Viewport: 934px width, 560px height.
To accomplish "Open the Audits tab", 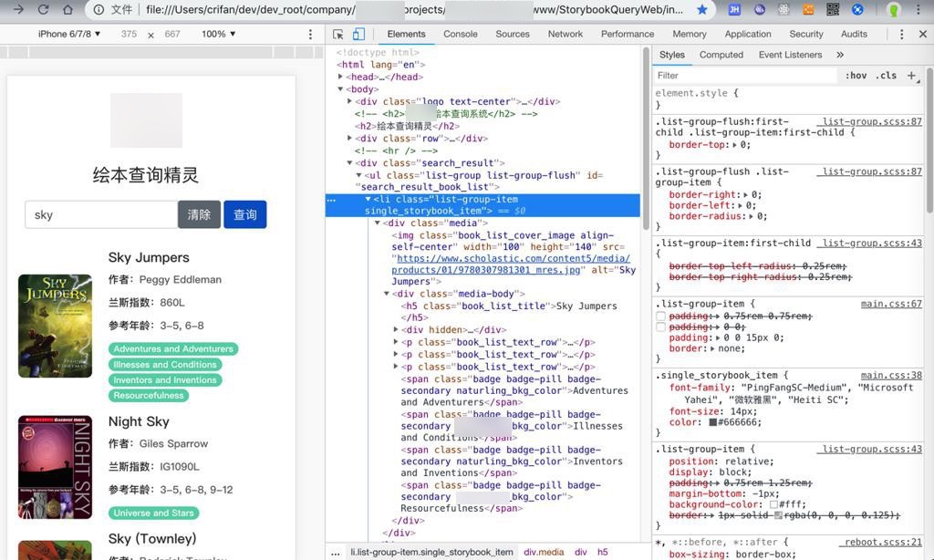I will point(854,34).
